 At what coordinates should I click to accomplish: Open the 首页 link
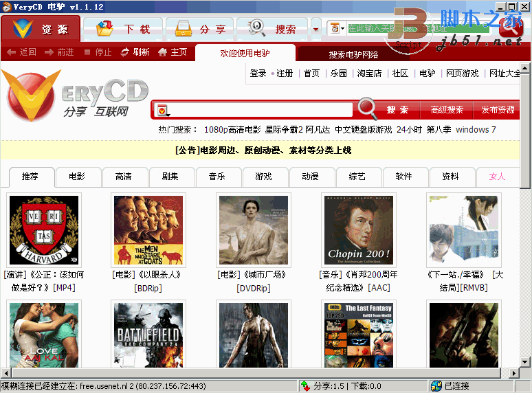[311, 74]
